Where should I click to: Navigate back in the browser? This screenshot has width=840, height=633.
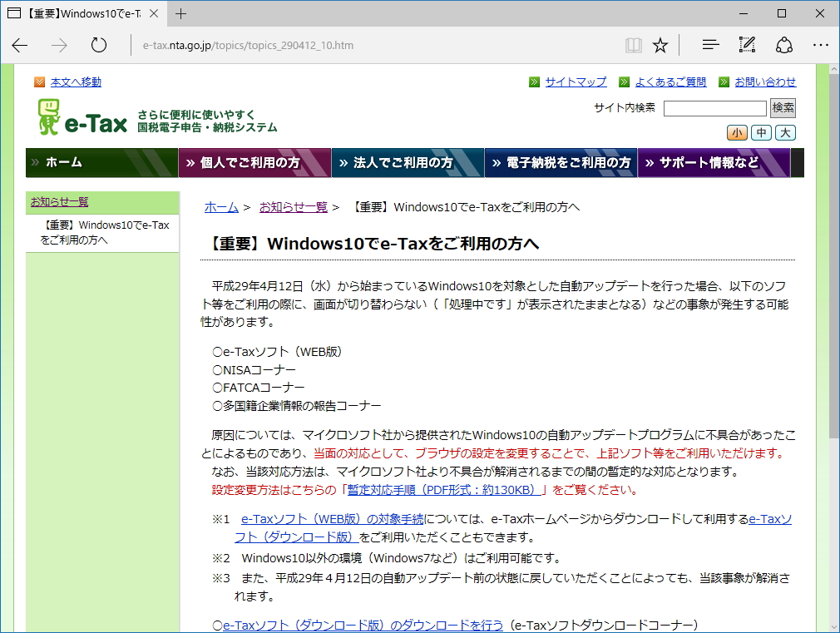[20, 46]
